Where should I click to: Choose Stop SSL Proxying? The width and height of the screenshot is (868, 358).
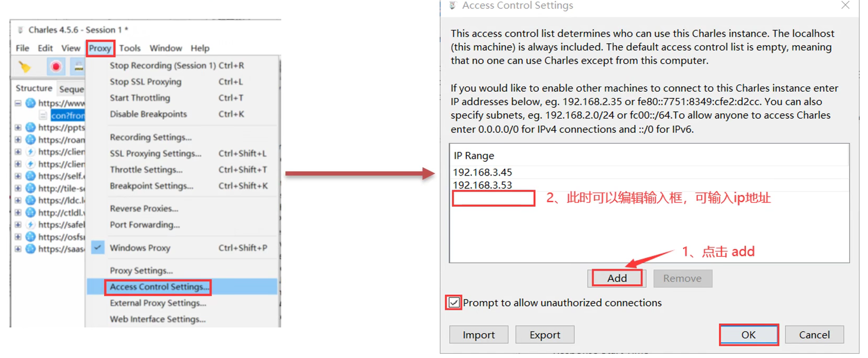pyautogui.click(x=182, y=82)
